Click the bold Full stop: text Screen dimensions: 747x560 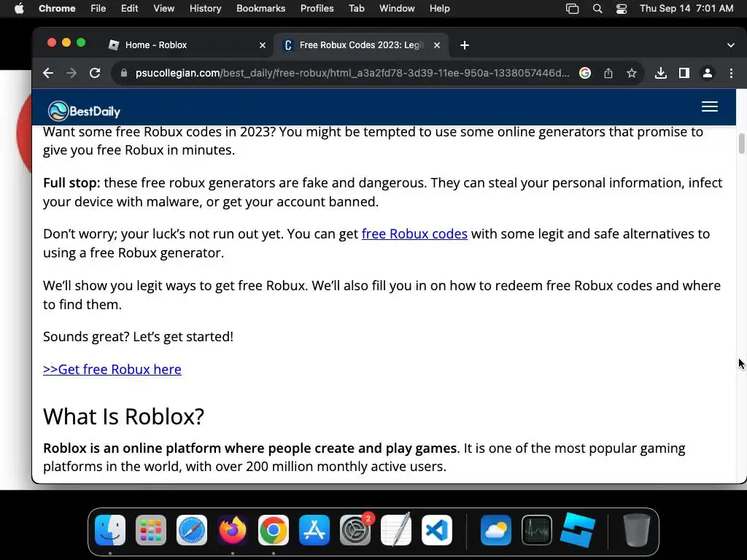coord(71,183)
